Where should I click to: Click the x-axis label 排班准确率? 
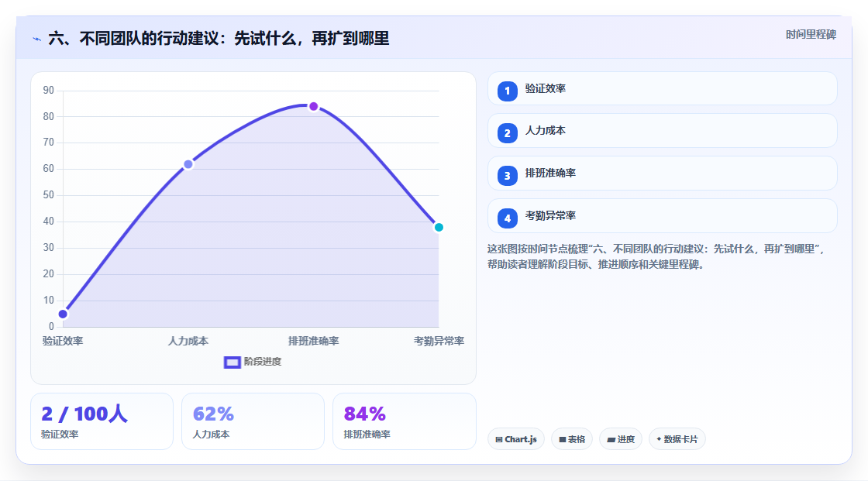tap(313, 341)
